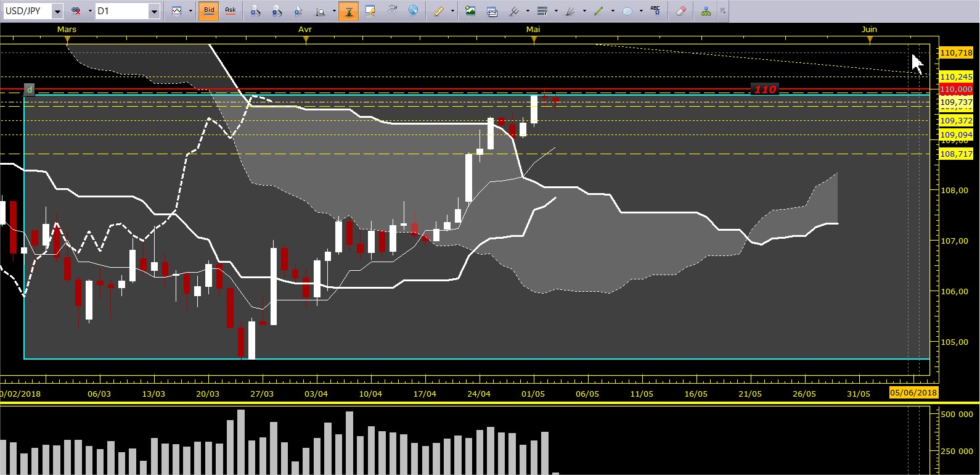
Task: Click the small 'd' chart marker
Action: 29,90
